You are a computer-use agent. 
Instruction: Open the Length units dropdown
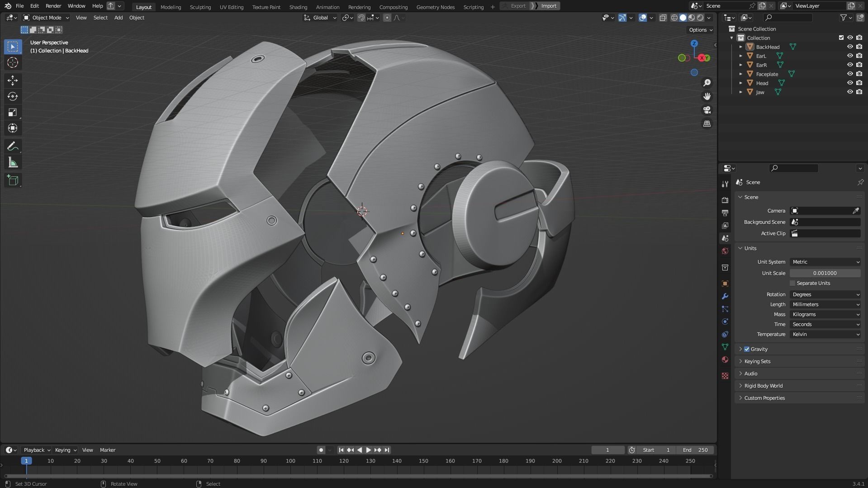[x=825, y=304]
